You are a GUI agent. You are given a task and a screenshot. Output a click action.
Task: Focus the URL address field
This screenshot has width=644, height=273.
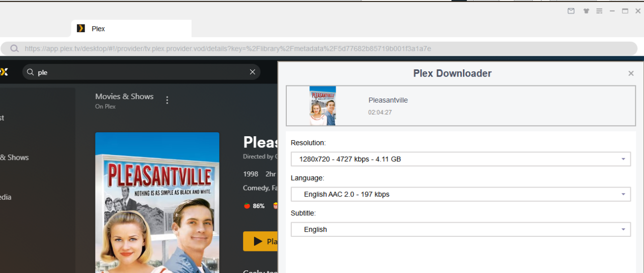point(319,49)
